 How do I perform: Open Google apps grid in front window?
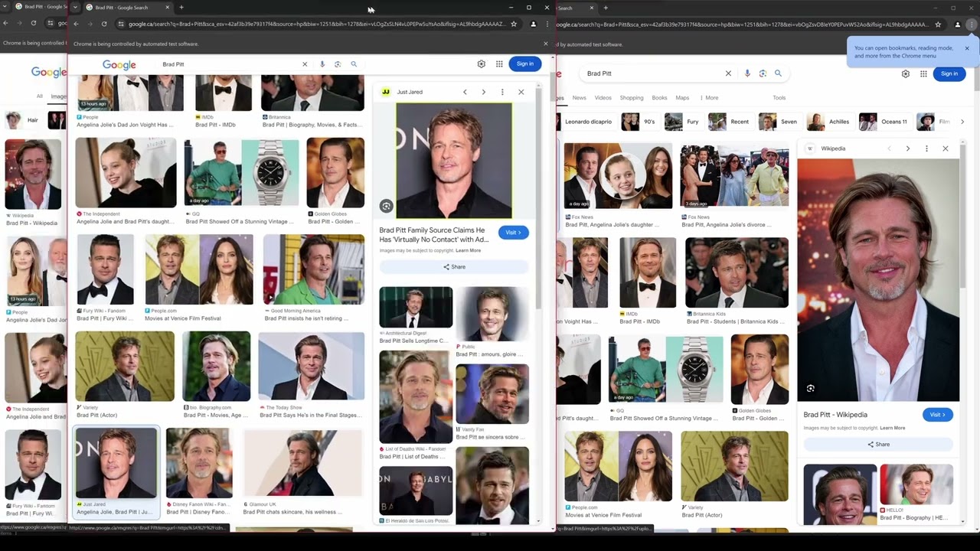(499, 64)
